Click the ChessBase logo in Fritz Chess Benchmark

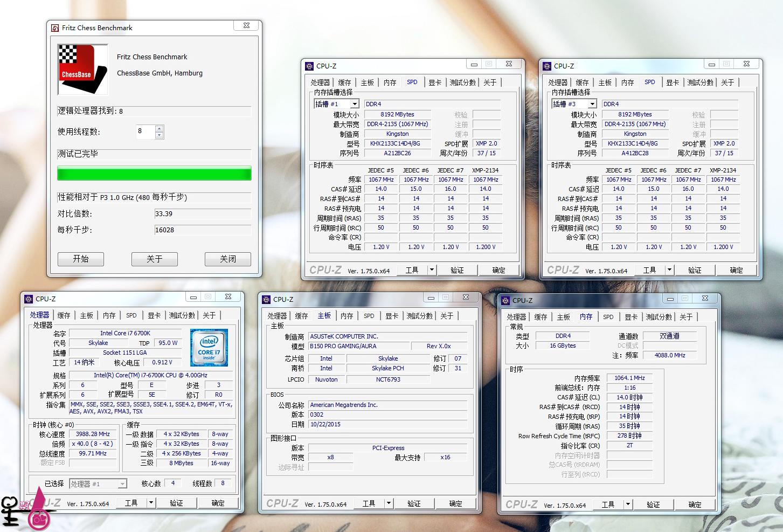83,70
